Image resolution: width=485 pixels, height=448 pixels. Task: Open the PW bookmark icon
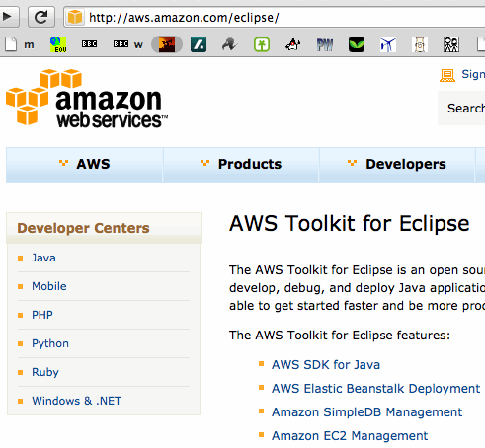[325, 44]
